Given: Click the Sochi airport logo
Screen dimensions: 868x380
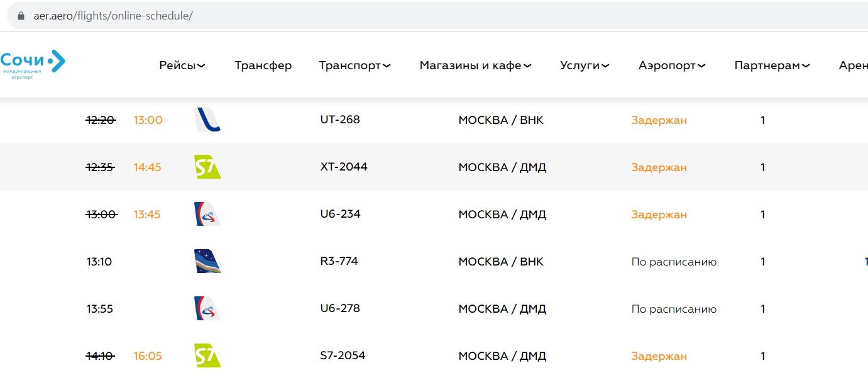Looking at the screenshot, I should pos(33,64).
